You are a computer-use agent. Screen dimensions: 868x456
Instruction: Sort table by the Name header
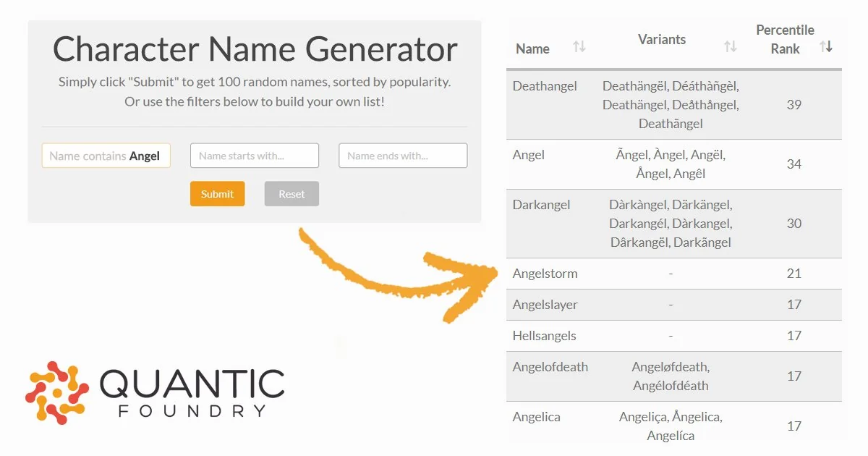tap(532, 48)
